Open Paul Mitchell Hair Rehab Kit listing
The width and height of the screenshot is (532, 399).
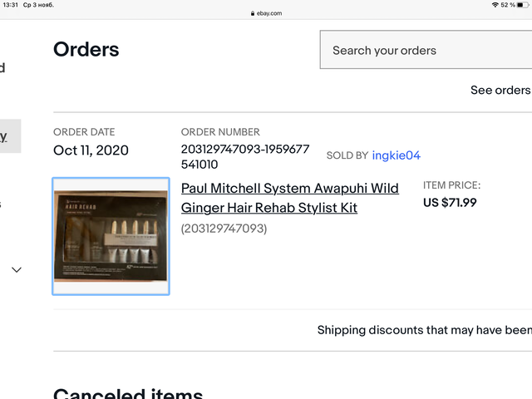[x=289, y=198]
